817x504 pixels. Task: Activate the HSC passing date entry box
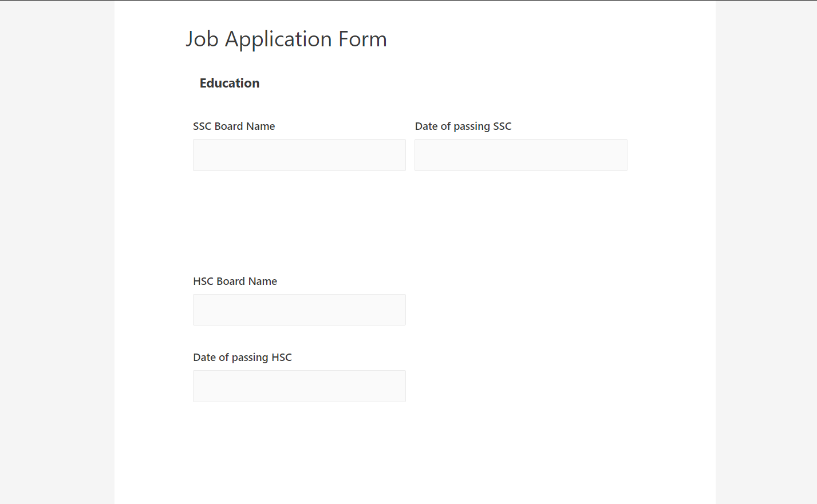pos(299,386)
